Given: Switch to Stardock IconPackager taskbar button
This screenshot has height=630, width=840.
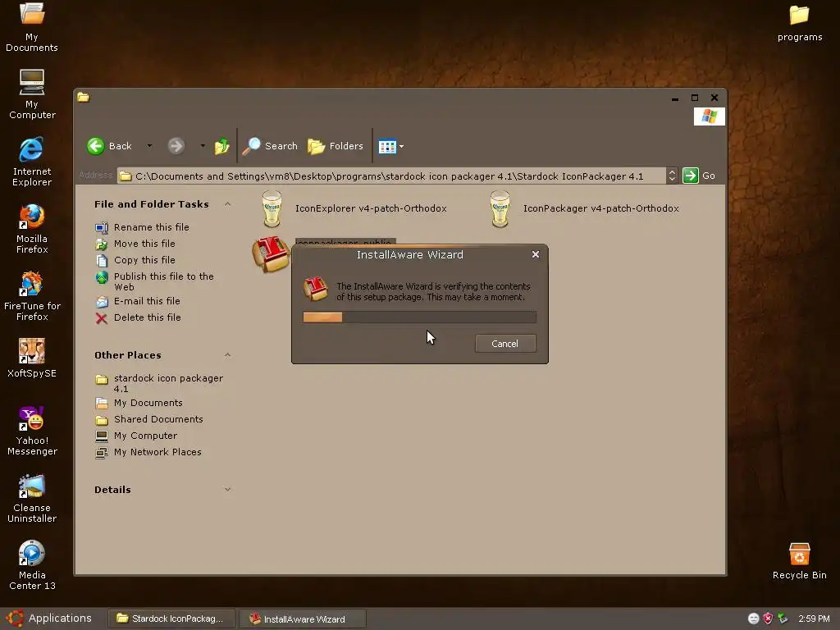Looking at the screenshot, I should [x=171, y=619].
